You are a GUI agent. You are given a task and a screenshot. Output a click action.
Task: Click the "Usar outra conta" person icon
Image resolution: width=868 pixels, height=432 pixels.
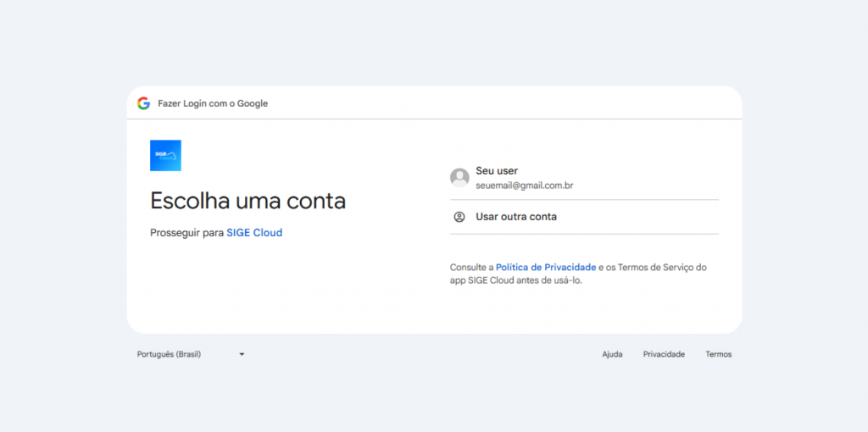pyautogui.click(x=459, y=217)
